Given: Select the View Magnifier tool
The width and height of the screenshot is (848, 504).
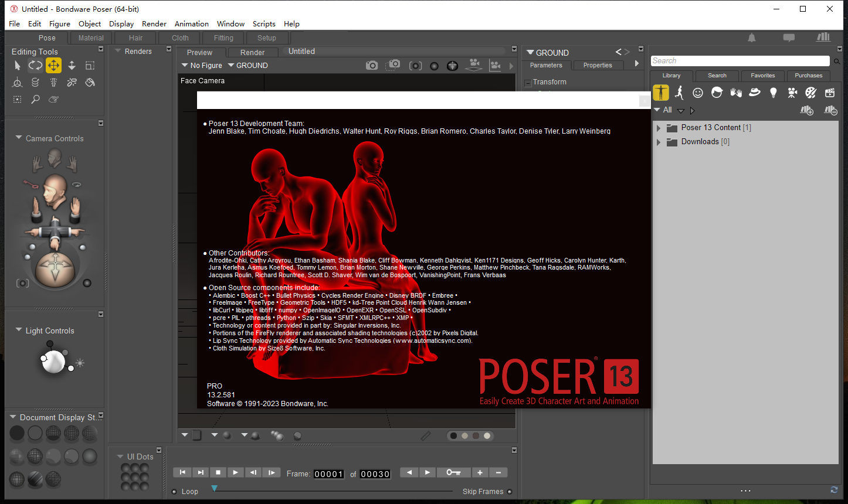Looking at the screenshot, I should [x=35, y=100].
